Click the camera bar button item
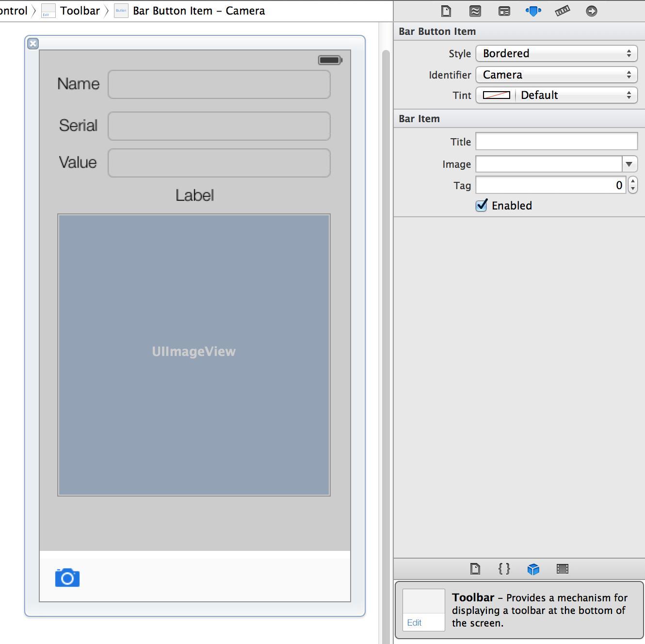This screenshot has width=645, height=644. point(67,578)
